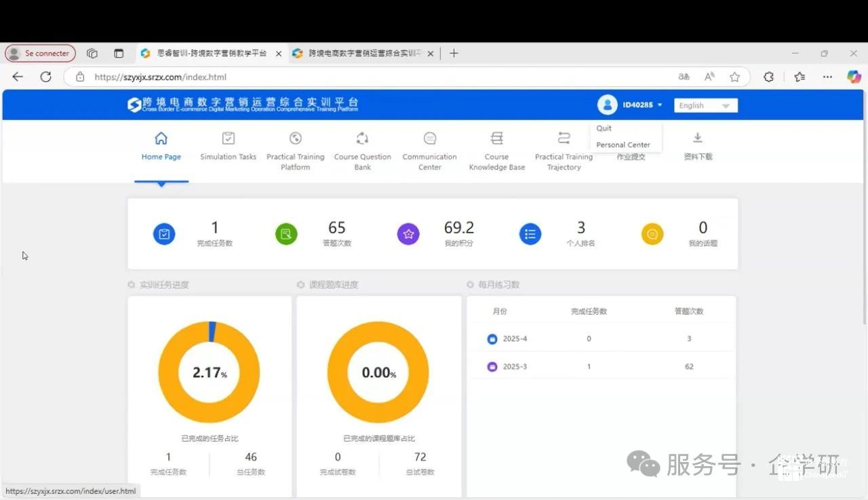Click the 资料下载 download icon
Screen dimensions: 868x500
pos(697,138)
